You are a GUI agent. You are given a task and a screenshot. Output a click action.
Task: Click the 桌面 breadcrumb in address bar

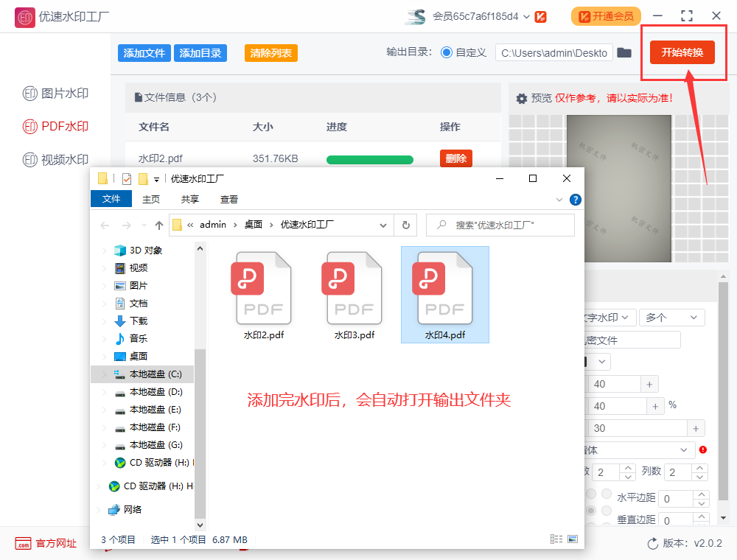(x=254, y=225)
